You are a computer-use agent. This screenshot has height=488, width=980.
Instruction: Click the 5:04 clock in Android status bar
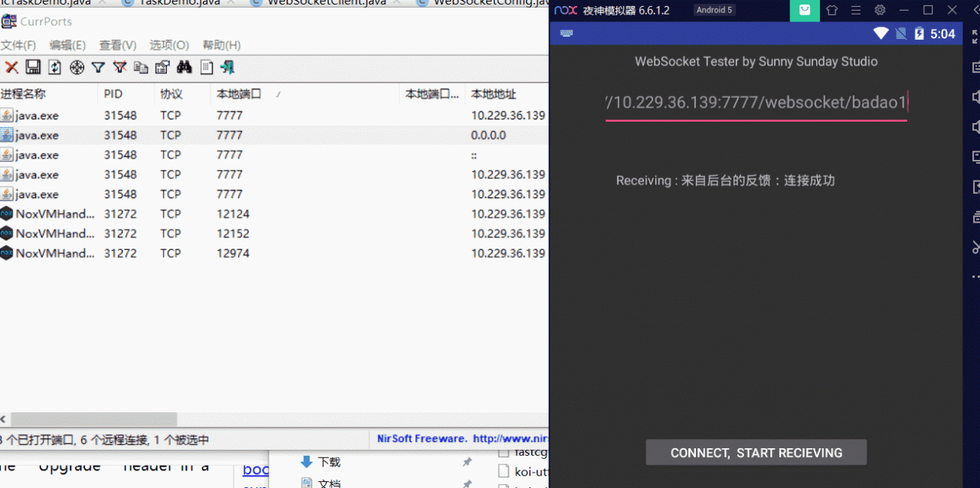[x=942, y=34]
